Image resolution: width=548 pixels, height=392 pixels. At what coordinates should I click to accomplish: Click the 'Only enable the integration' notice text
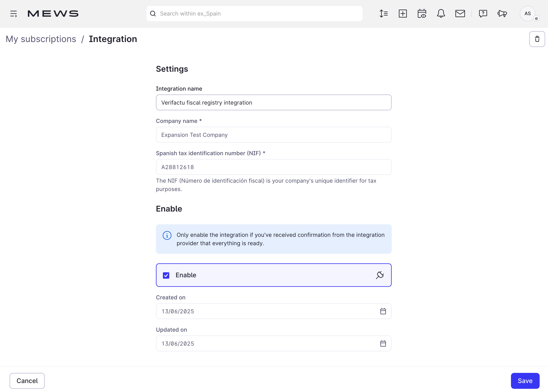click(280, 239)
